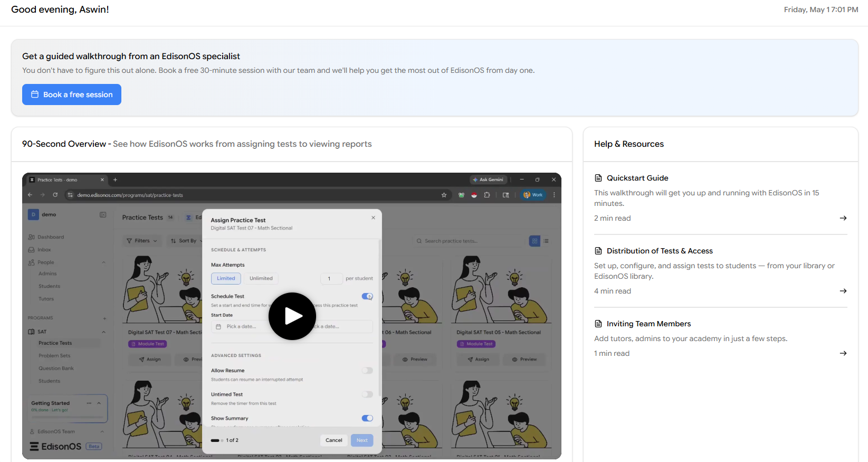Click the arrow beside 4 min read
This screenshot has height=462, width=868.
843,291
